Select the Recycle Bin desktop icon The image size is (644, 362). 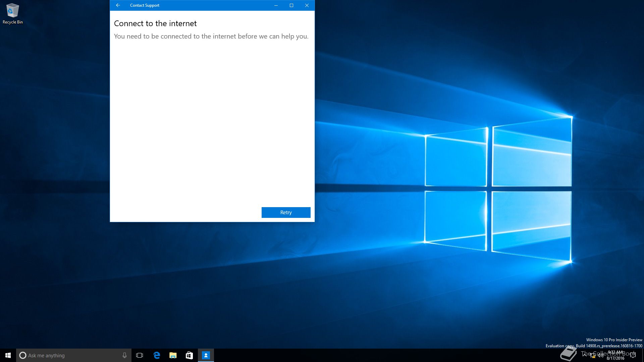13,14
